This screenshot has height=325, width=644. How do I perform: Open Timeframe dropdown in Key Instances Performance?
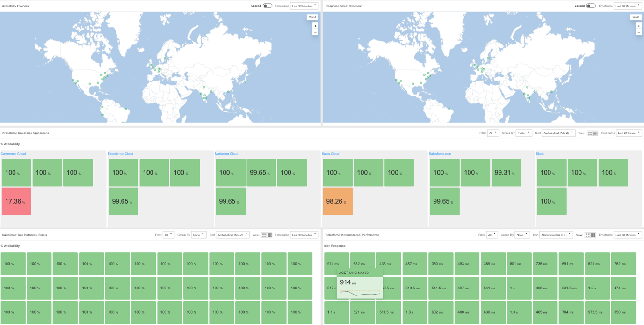coord(628,235)
